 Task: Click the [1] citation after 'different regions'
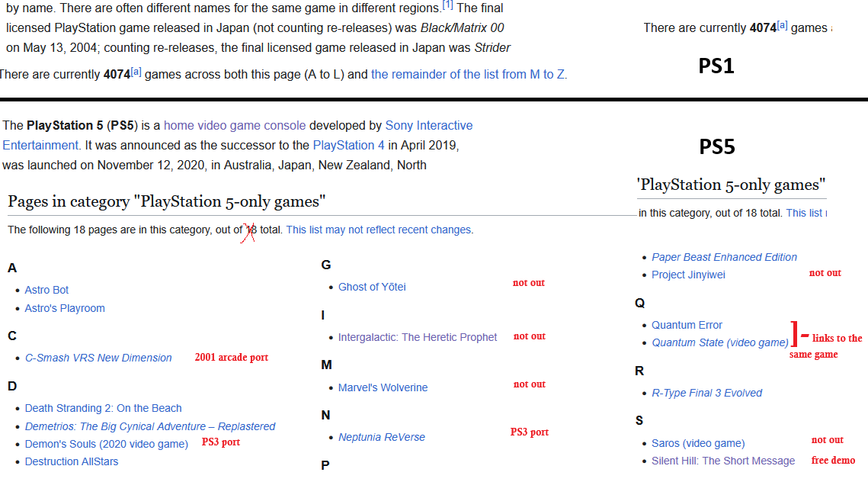pos(447,5)
